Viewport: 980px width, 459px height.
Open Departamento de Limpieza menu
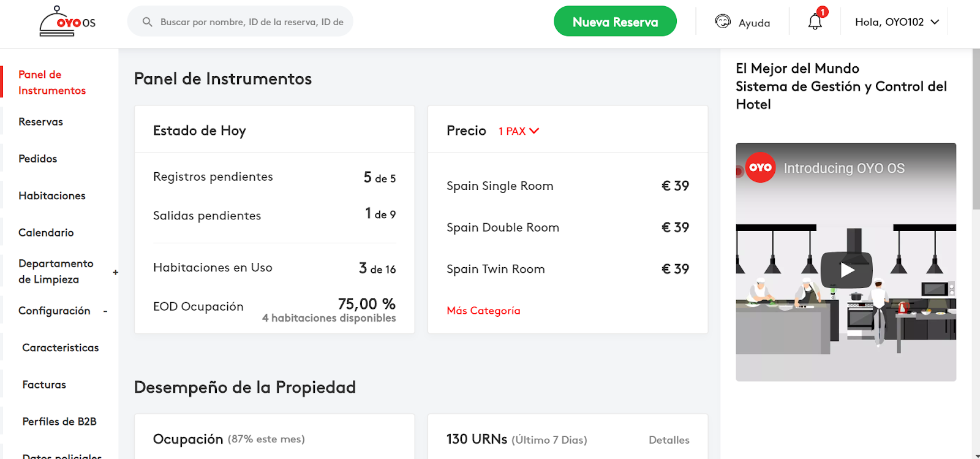pos(56,271)
